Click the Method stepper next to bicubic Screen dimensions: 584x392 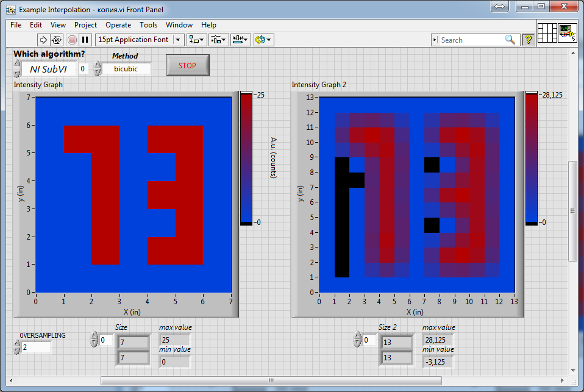98,68
